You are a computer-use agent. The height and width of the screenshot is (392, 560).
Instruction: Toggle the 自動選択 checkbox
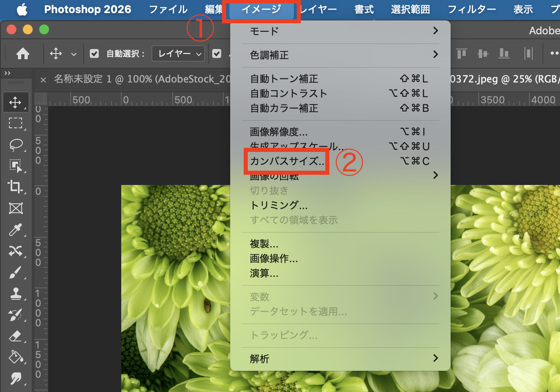coord(94,53)
